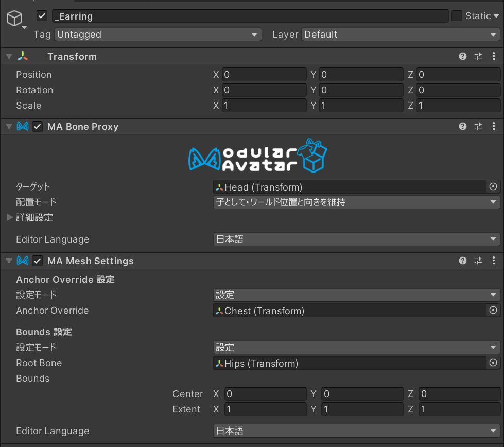
Task: Open the Tag dropdown showing Untagged
Action: point(158,35)
